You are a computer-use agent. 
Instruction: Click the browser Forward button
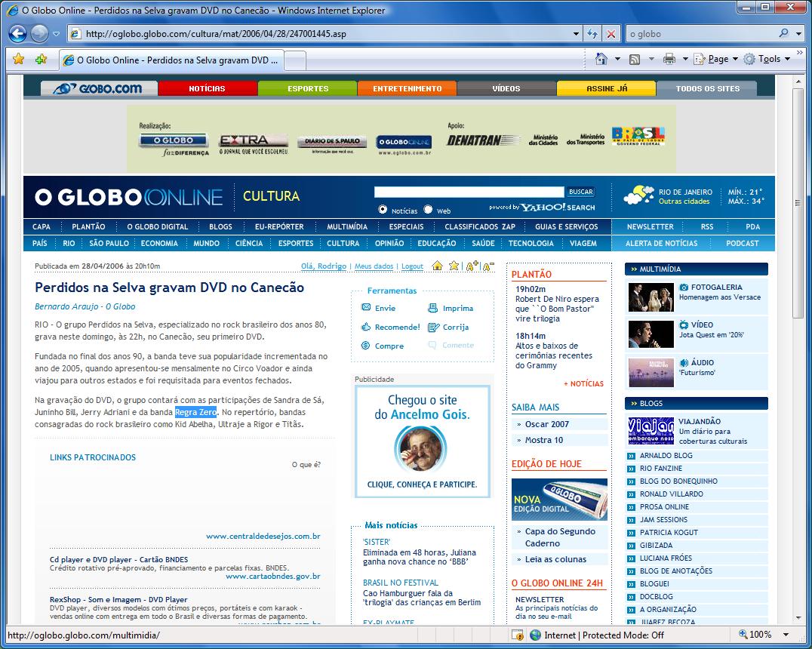(39, 34)
